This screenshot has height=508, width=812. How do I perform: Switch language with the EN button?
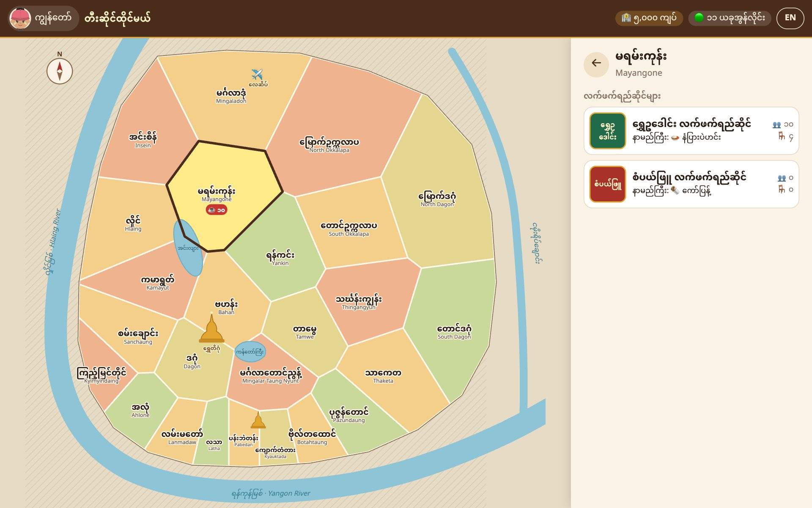click(790, 18)
